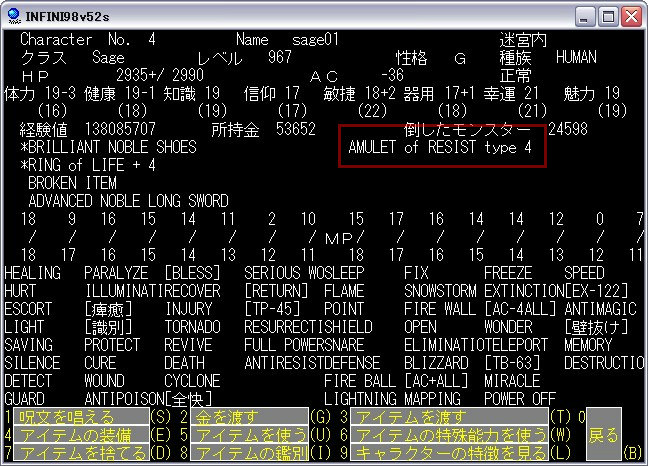Click the [RETURN] spell
The height and width of the screenshot is (466, 648).
point(276,291)
